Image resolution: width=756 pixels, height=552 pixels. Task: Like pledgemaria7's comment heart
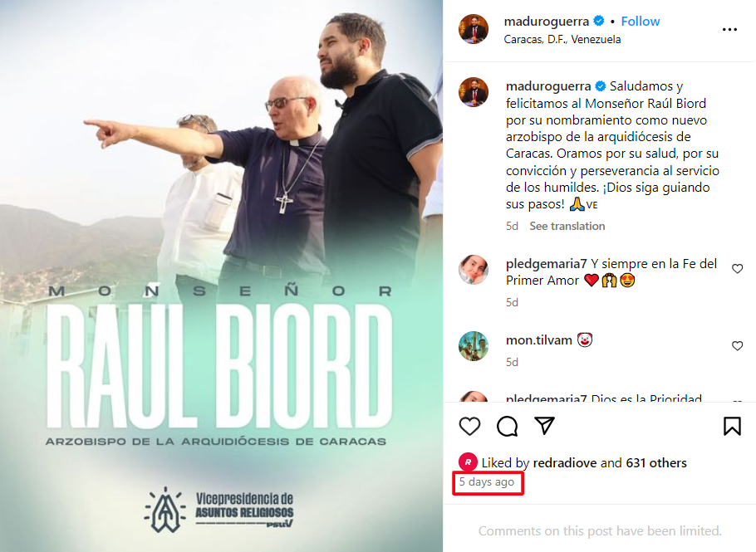click(x=737, y=269)
